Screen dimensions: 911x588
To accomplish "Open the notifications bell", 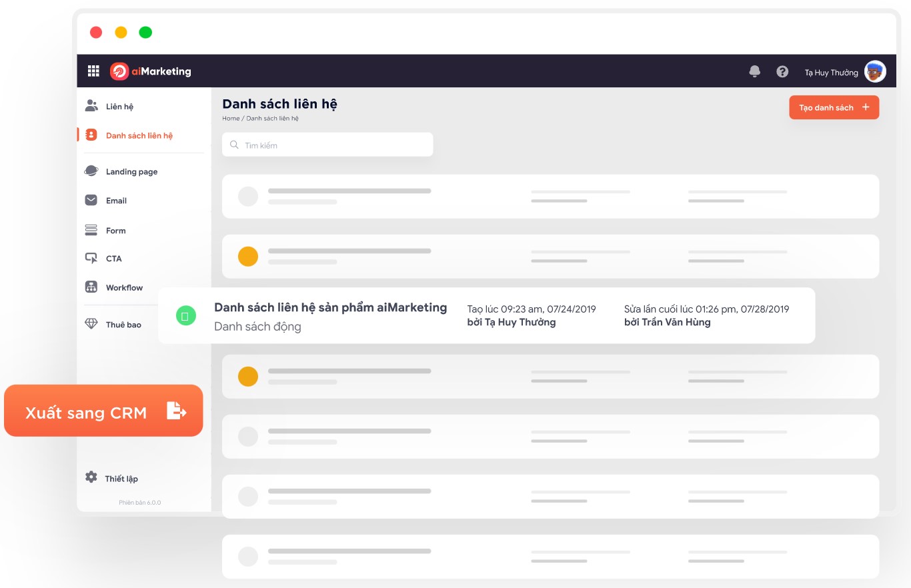I will (x=755, y=71).
